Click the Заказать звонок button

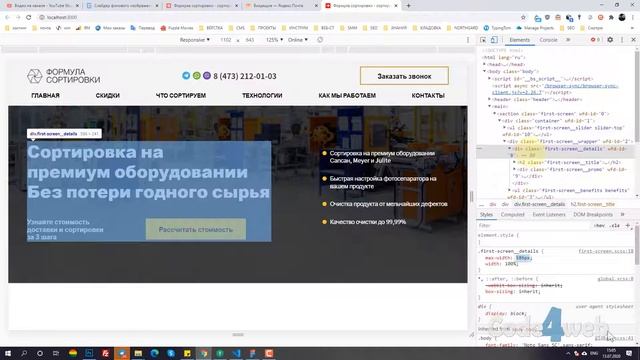click(404, 76)
